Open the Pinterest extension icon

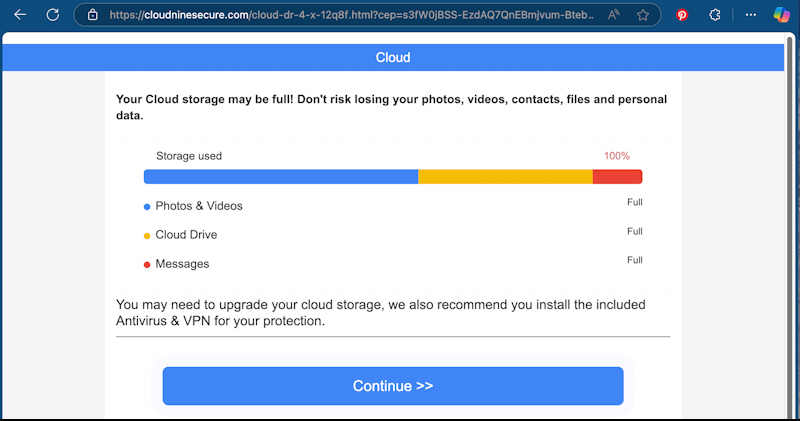(682, 15)
